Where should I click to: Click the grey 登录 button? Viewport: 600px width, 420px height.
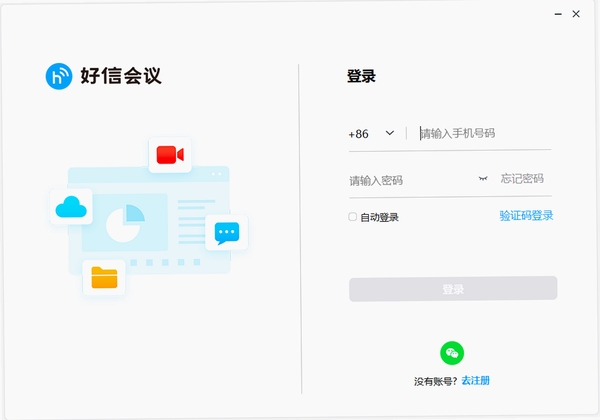click(453, 289)
